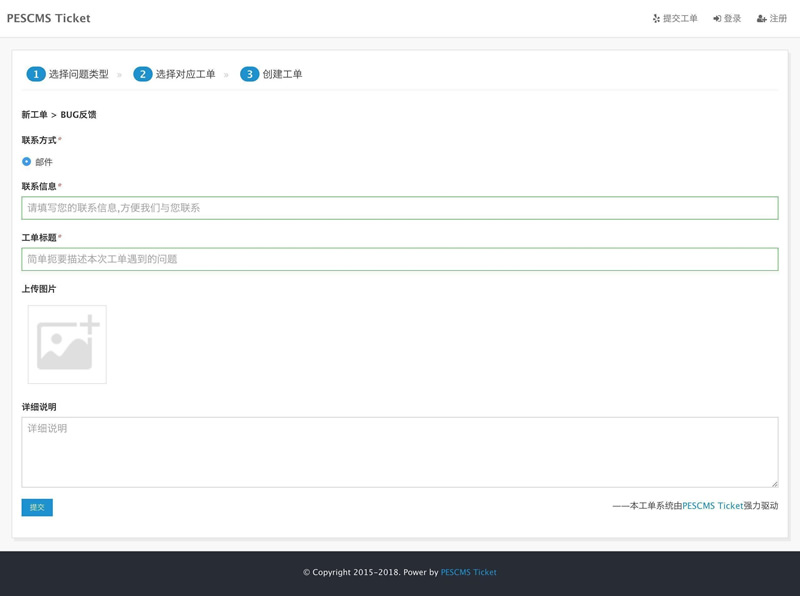Click the 选择问题类型 step label

79,74
